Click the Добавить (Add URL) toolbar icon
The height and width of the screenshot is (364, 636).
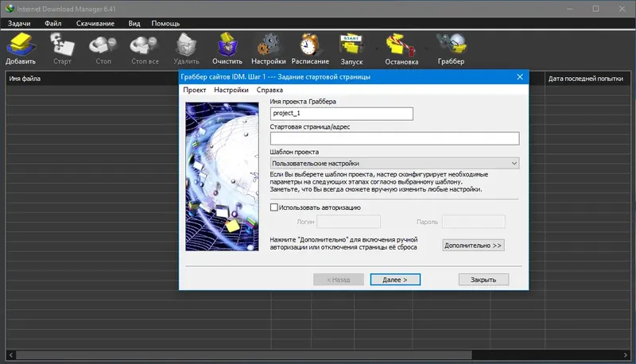(x=21, y=48)
